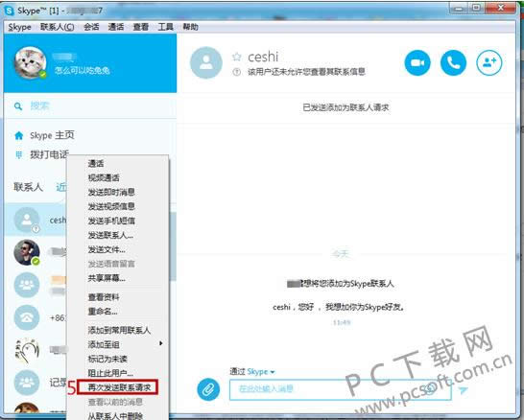Open the 会话 menu
The width and height of the screenshot is (524, 420).
click(91, 27)
